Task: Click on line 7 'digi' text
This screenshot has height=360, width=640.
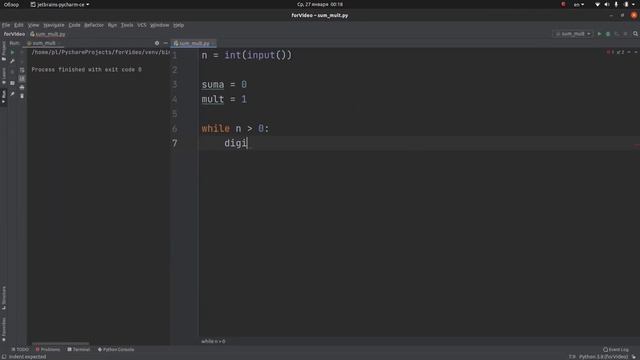Action: [236, 143]
